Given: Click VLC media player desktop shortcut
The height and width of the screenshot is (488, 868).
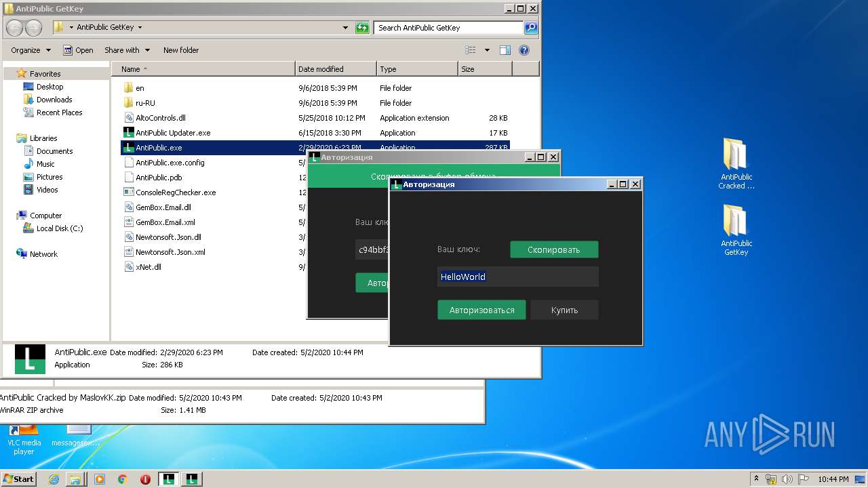Looking at the screenshot, I should 24,439.
